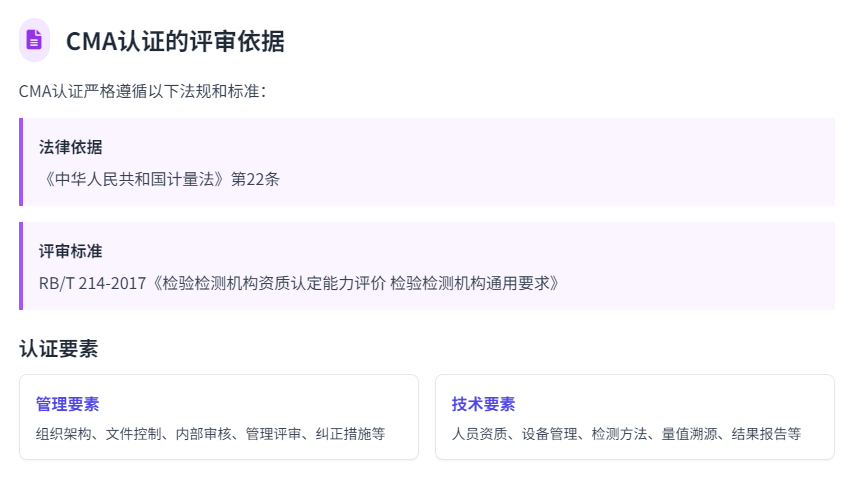Screen dimensions: 855x478
Task: Click 组织架构 in the management card
Action: tap(63, 434)
